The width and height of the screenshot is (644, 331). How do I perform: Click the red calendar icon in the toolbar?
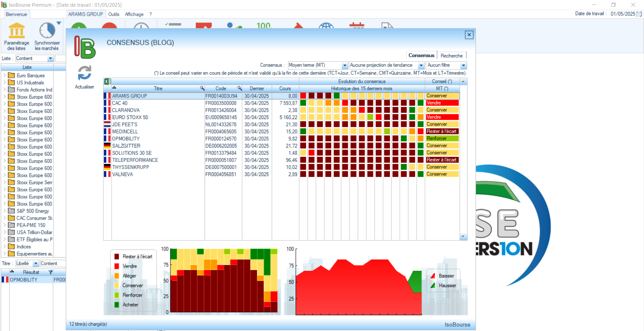point(357,25)
